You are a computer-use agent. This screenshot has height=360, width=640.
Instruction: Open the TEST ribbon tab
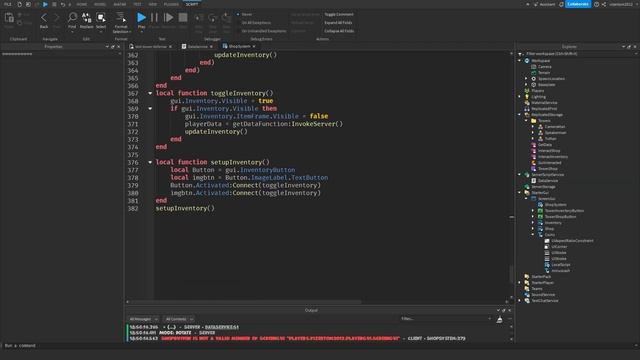(x=137, y=4)
